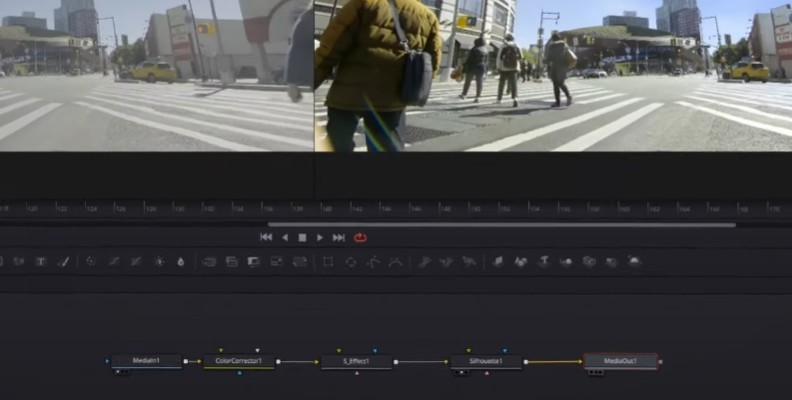Toggle viewer dot under MediaOut1 node
Viewport: 792px width, 400px height.
coord(592,373)
